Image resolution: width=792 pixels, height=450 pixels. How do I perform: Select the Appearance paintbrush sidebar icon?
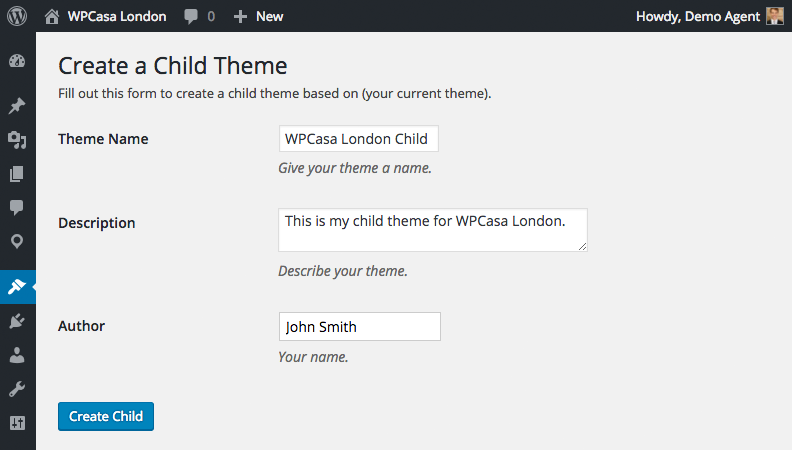tap(17, 287)
